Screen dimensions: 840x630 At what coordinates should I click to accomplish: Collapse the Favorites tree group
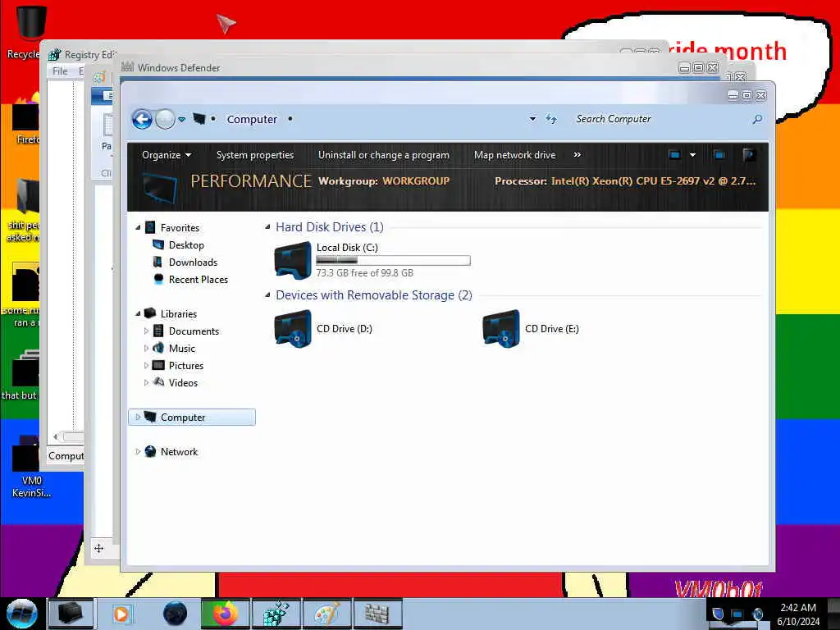coord(138,228)
